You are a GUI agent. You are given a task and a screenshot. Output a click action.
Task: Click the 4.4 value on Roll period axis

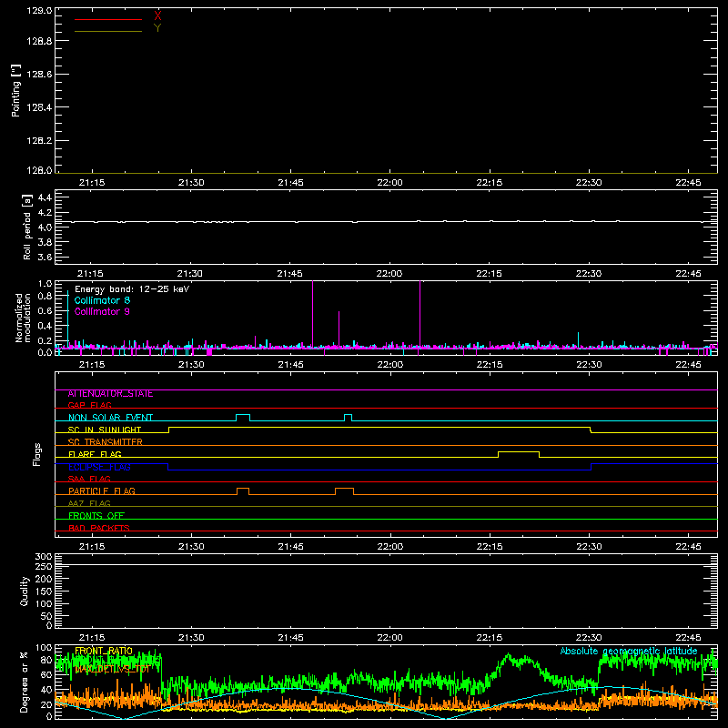point(45,197)
